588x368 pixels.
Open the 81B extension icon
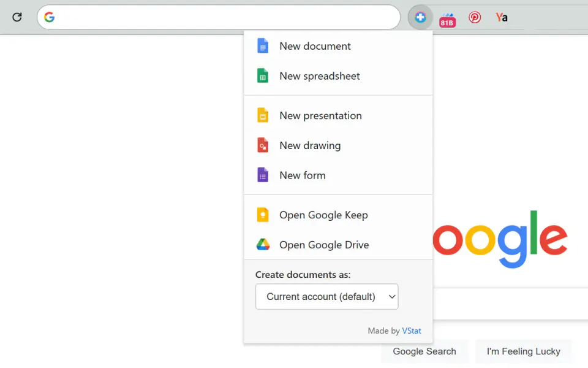(x=447, y=20)
